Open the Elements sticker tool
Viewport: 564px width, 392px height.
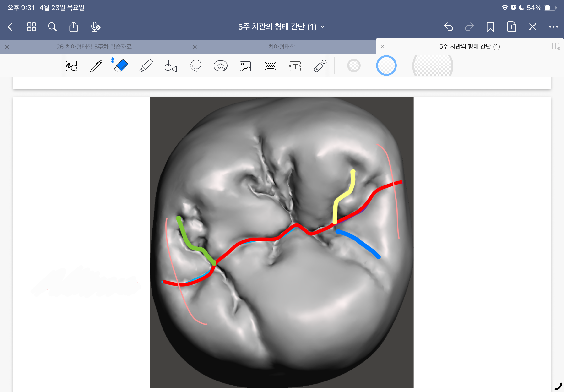click(x=221, y=66)
